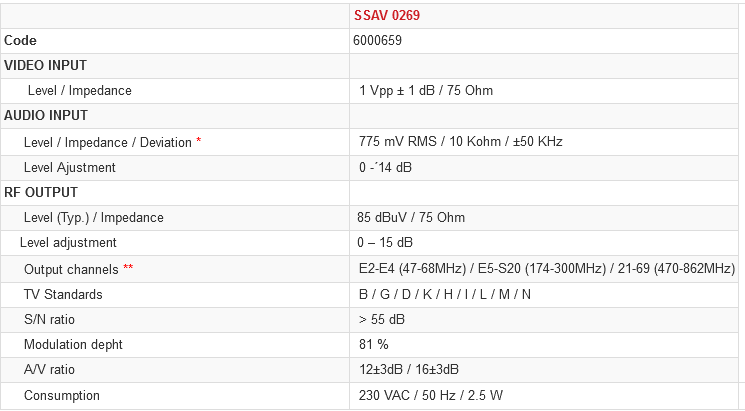The width and height of the screenshot is (745, 411).
Task: Click the B / G / D / K standards list
Action: click(445, 295)
